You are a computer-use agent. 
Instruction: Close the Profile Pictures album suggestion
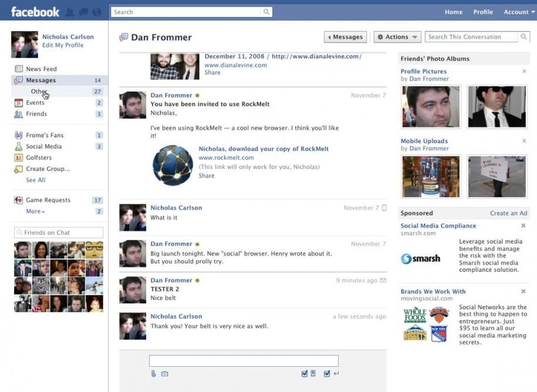pos(524,71)
